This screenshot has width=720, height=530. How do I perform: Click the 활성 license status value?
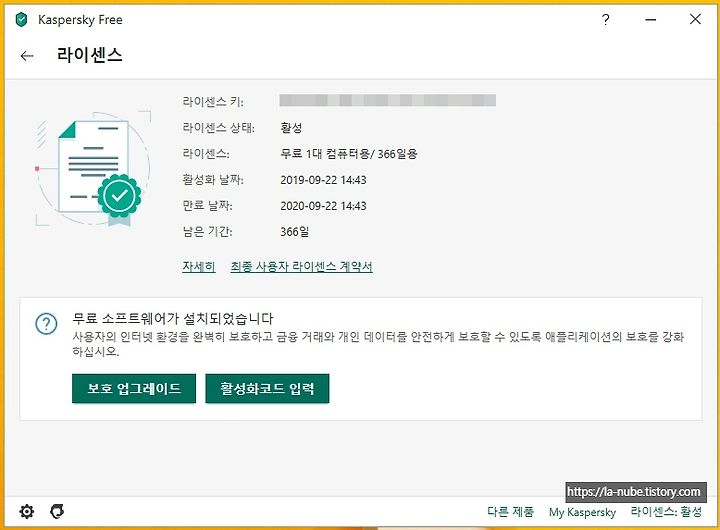coord(291,128)
